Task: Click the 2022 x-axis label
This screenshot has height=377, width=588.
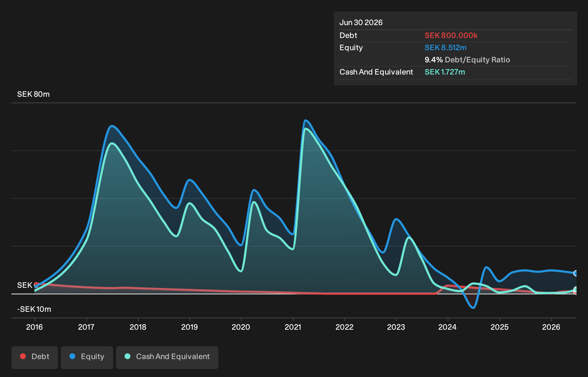Action: coord(344,327)
